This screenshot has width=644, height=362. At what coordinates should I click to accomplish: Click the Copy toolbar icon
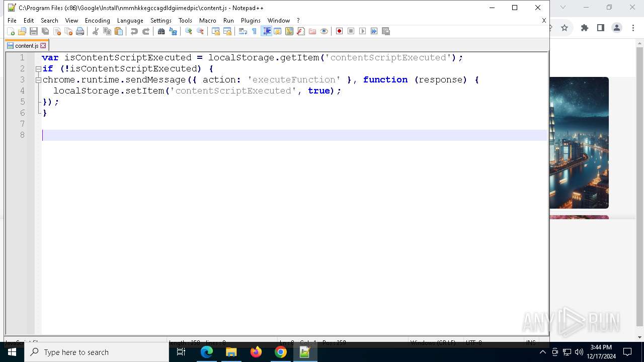pyautogui.click(x=107, y=31)
